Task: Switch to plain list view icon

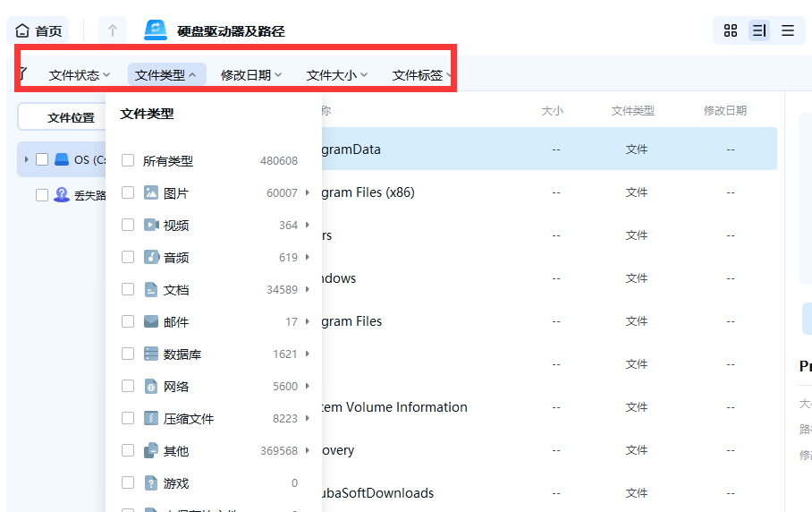Action: pyautogui.click(x=788, y=30)
